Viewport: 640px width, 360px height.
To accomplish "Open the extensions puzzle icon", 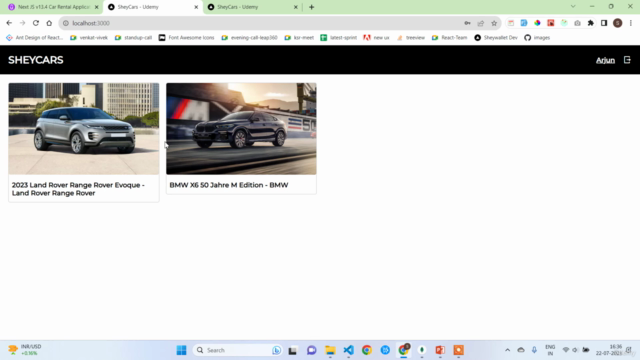I will click(591, 23).
